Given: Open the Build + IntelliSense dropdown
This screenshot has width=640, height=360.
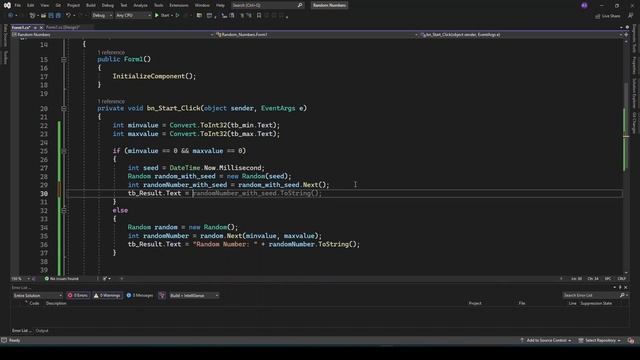Looking at the screenshot, I should (194, 296).
